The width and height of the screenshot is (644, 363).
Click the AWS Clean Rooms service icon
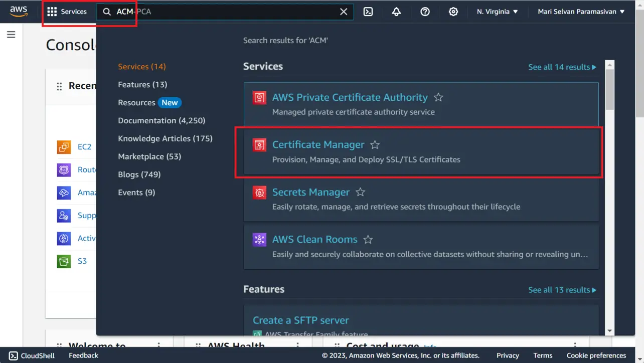[259, 240]
